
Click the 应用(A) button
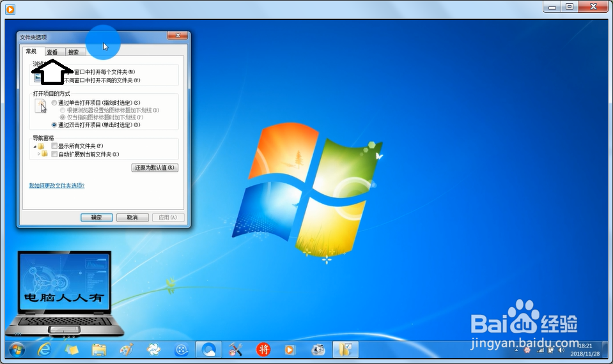(167, 218)
